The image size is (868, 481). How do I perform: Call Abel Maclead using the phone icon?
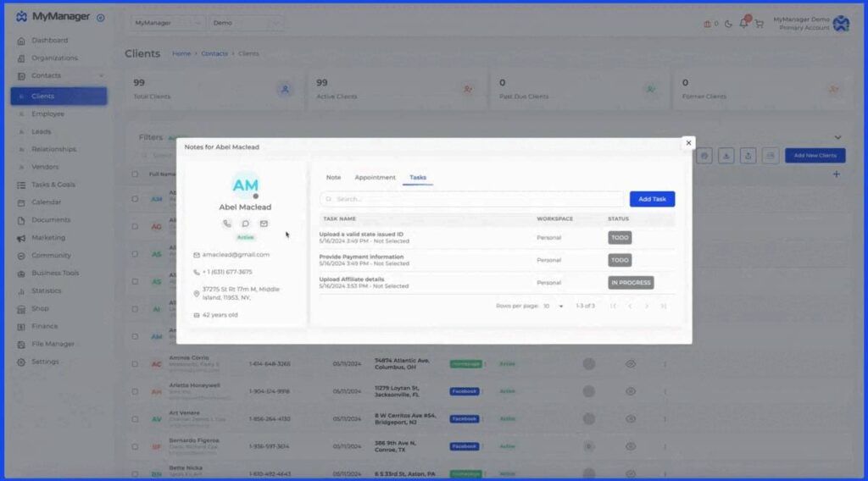227,224
